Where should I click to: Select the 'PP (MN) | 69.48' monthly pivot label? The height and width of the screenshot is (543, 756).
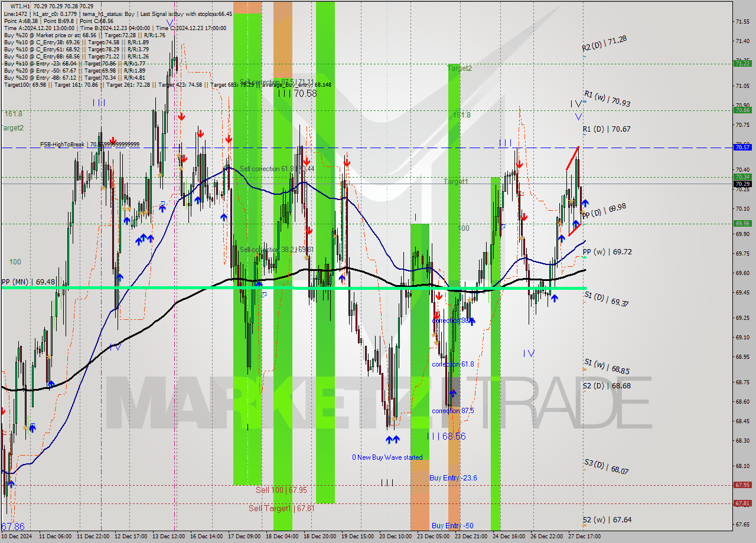pyautogui.click(x=28, y=282)
